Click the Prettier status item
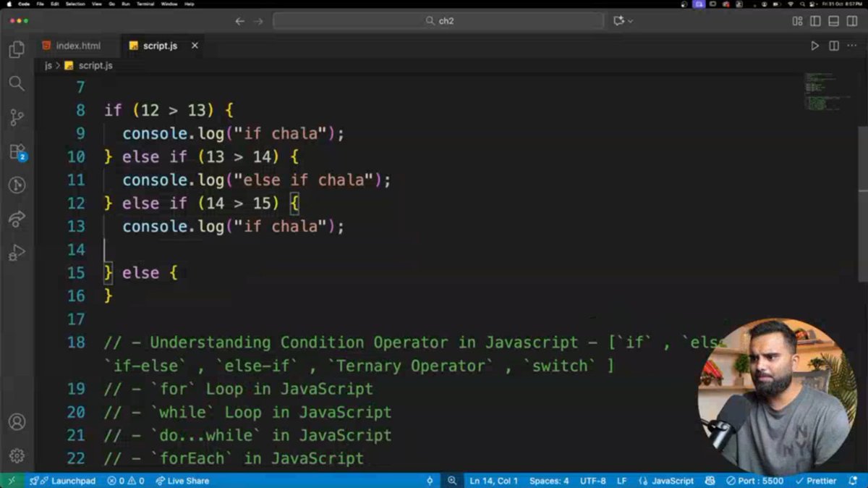Viewport: 868px width, 488px height. tap(815, 481)
